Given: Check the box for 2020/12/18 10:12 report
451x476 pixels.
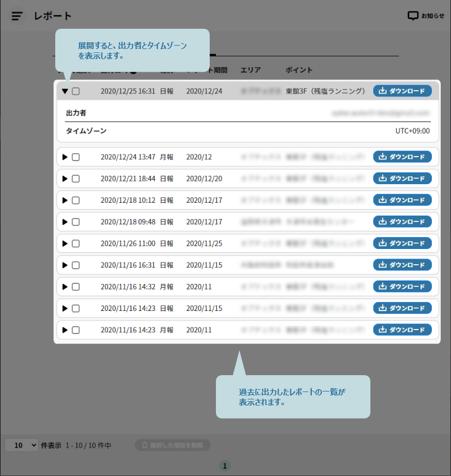Looking at the screenshot, I should [x=76, y=200].
